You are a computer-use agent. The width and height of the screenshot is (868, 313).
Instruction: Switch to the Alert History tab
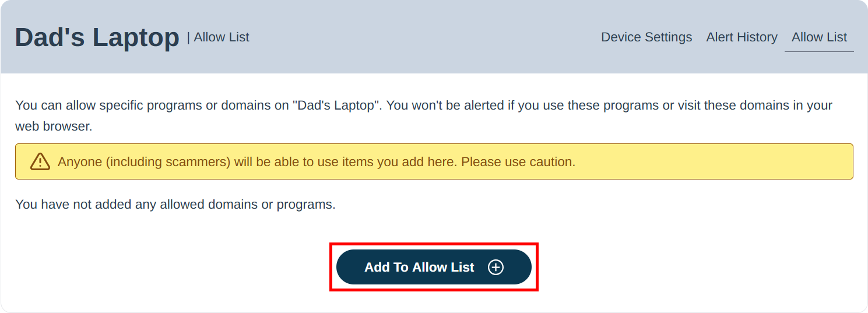(742, 37)
